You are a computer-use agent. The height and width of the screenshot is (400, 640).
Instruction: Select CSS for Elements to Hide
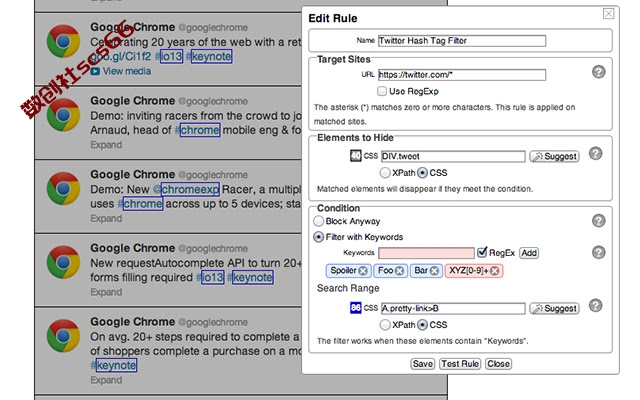[x=422, y=173]
